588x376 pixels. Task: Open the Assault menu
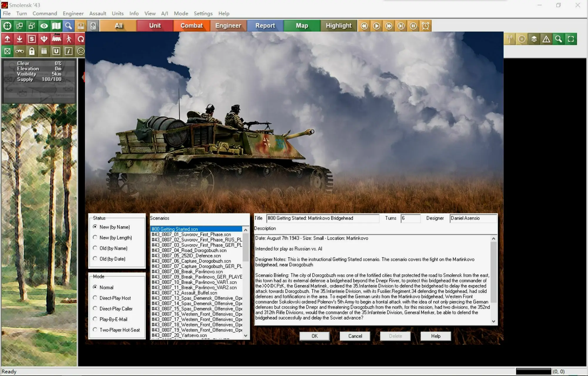(x=98, y=14)
